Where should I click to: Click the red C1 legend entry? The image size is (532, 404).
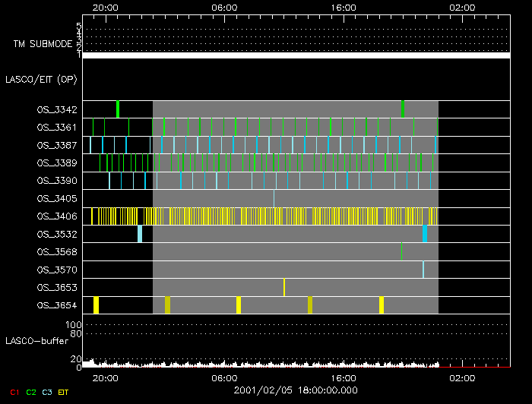pyautogui.click(x=14, y=392)
